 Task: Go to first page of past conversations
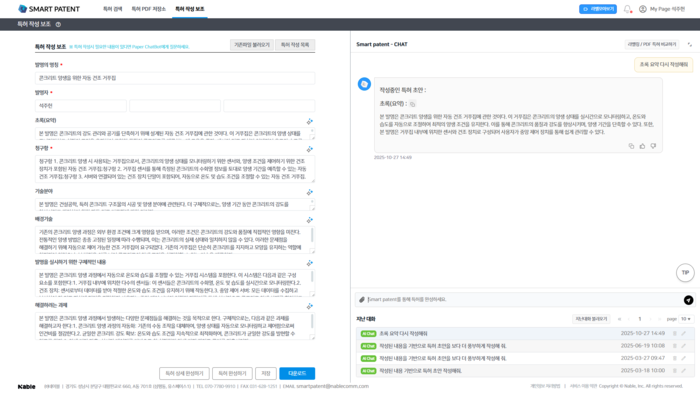coord(619,319)
